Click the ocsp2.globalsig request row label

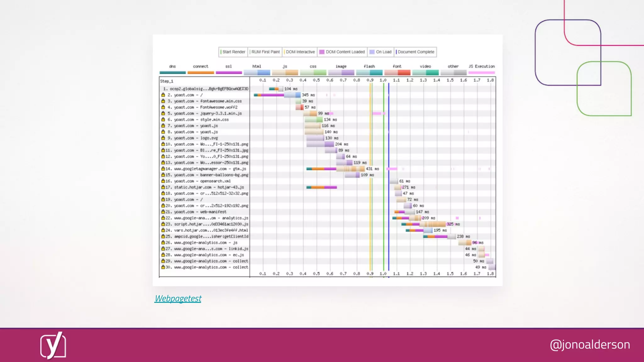coord(206,89)
